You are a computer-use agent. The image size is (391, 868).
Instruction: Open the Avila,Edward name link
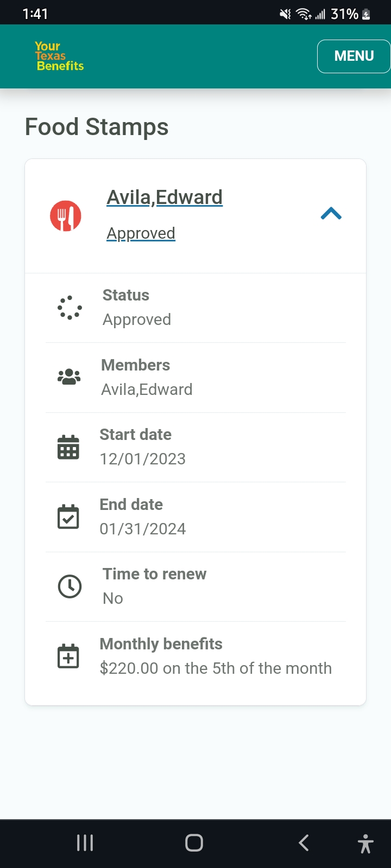(165, 197)
